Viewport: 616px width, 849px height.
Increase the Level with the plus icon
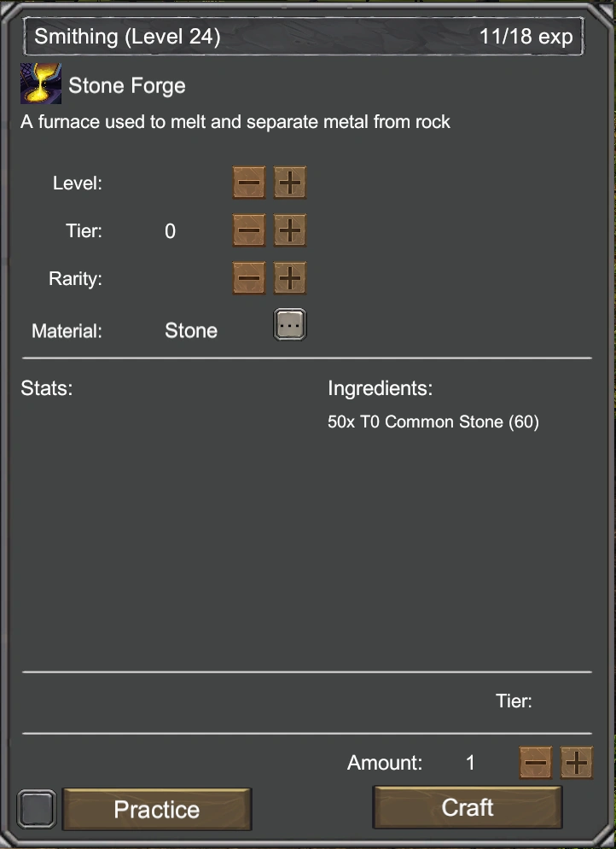tap(288, 182)
